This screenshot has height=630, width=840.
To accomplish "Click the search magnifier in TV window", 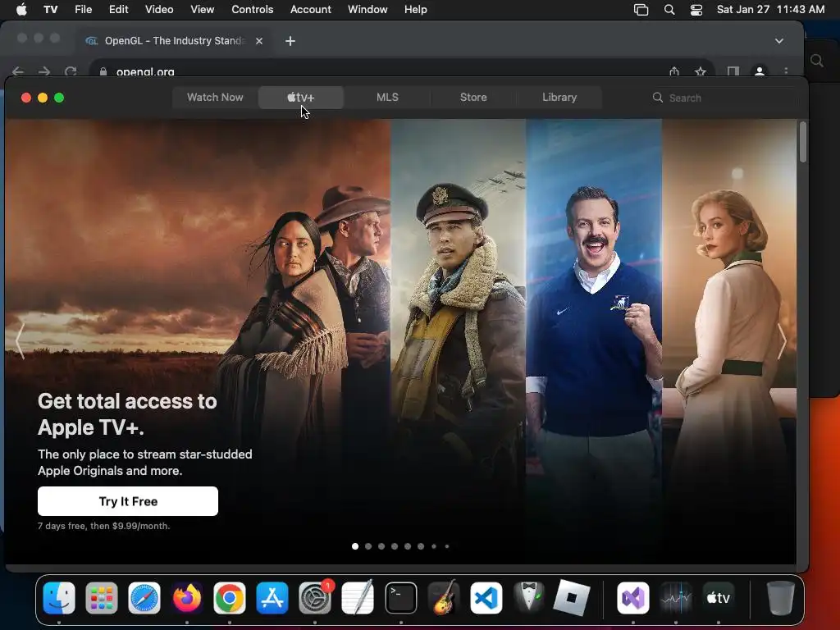I will point(657,98).
